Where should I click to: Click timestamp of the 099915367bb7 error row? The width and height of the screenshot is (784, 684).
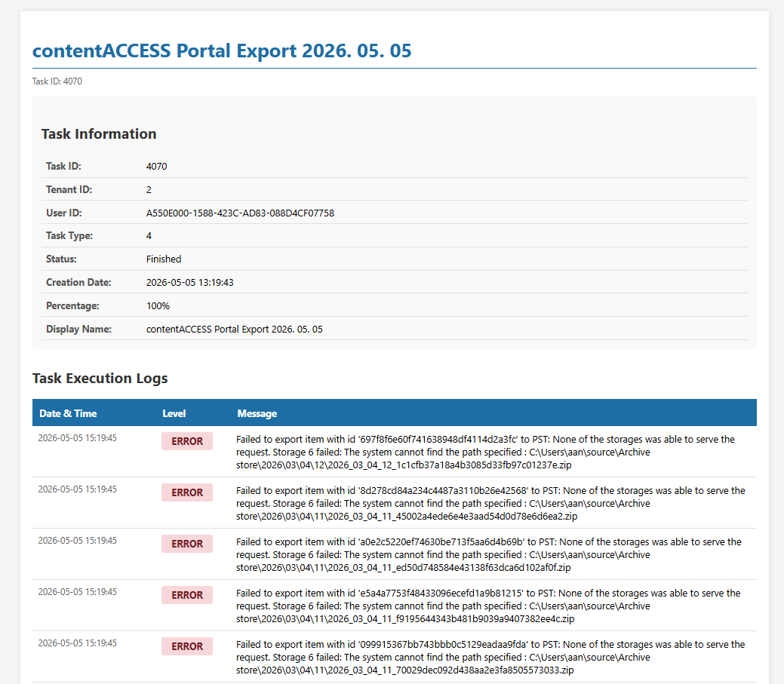(x=78, y=643)
